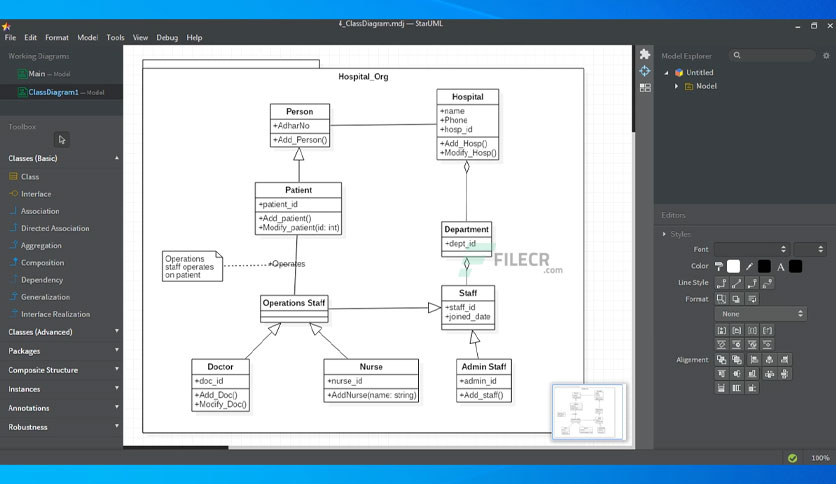Expand the Styles editor section
Screen dimensions: 836x484
664,234
